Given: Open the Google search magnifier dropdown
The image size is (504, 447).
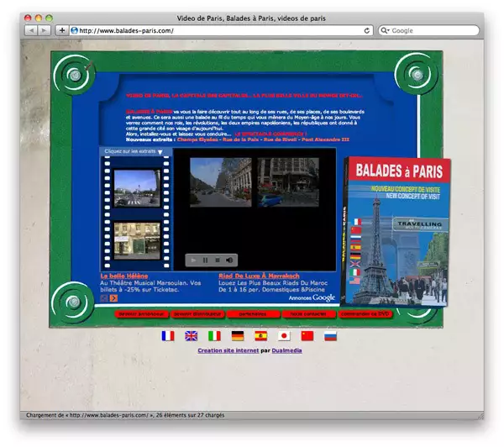Looking at the screenshot, I should point(385,30).
